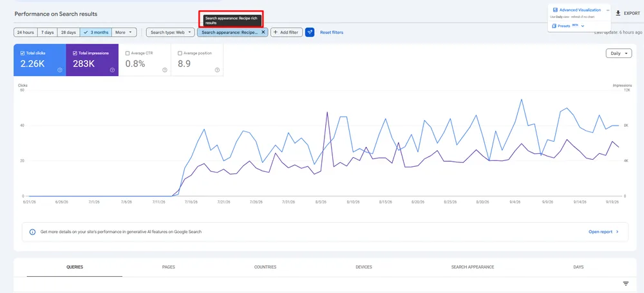Switch to the QUERIES tab
Screen dimensions: 644x293
click(75, 267)
